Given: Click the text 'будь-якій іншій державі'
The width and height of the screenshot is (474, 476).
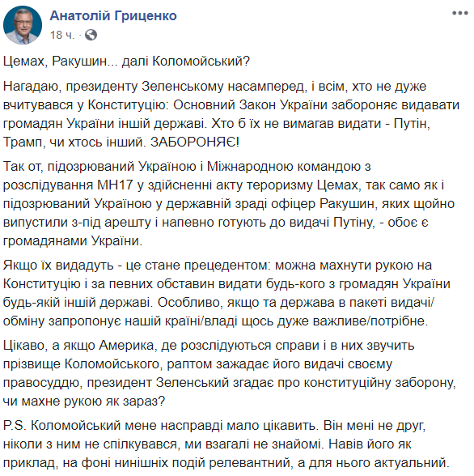Looking at the screenshot, I should pyautogui.click(x=77, y=303).
